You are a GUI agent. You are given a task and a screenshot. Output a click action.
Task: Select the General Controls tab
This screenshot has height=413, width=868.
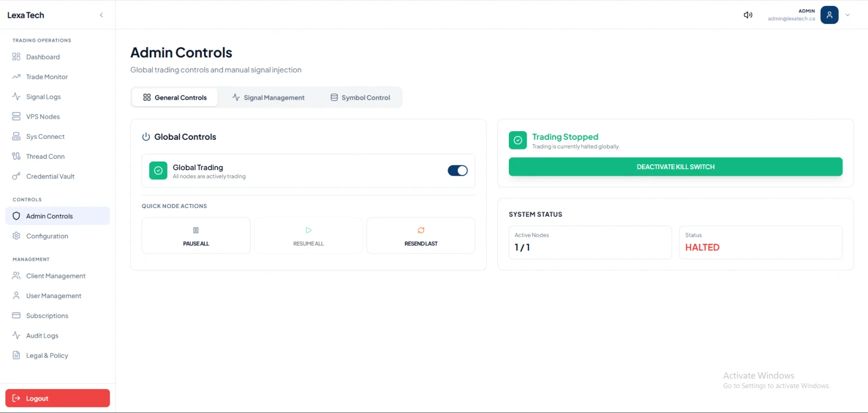pos(175,98)
